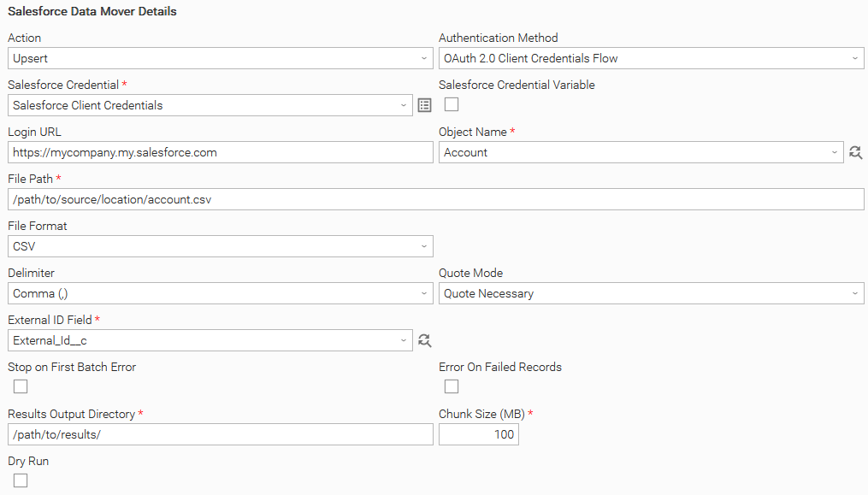This screenshot has height=495, width=868.
Task: Click the 'Dry Run' label
Action: [28, 461]
